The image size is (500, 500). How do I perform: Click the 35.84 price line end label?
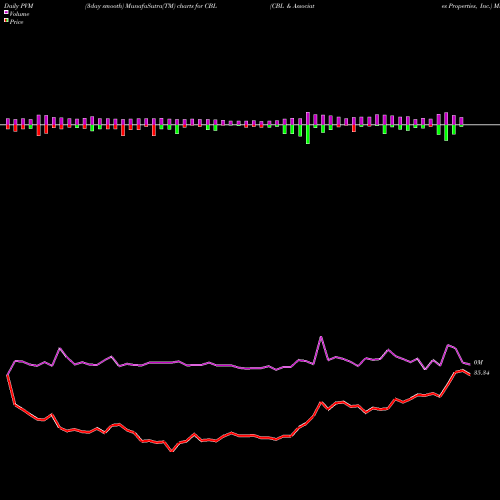tap(481, 373)
